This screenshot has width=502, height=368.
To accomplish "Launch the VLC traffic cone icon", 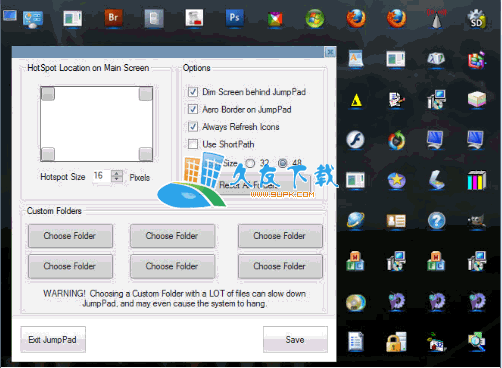I will click(x=436, y=19).
